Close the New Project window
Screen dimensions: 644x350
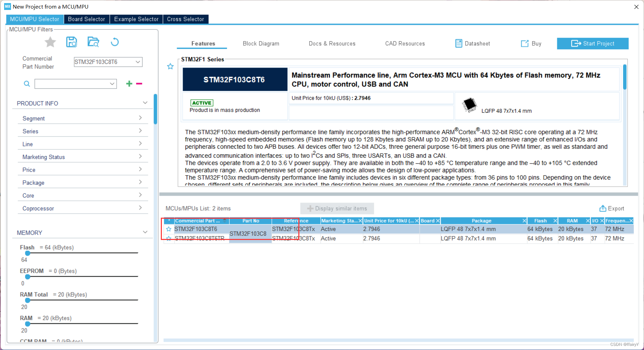(x=636, y=7)
